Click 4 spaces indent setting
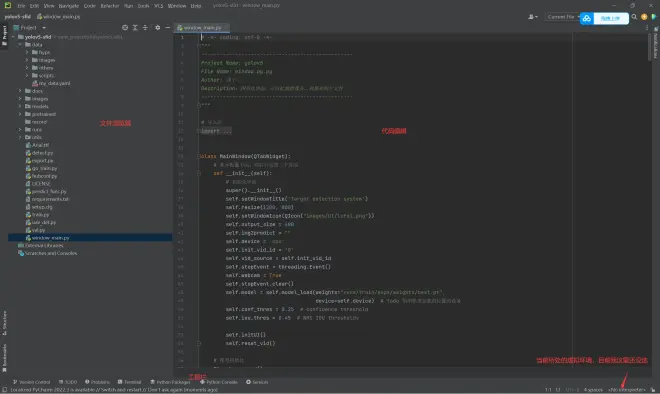 click(593, 390)
